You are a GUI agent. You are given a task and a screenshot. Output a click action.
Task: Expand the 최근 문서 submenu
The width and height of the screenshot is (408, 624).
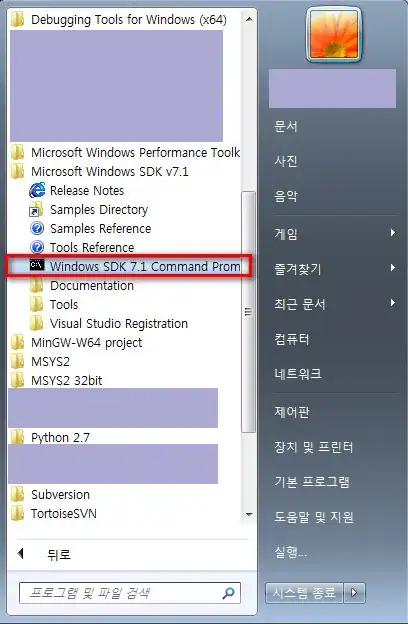pos(335,304)
